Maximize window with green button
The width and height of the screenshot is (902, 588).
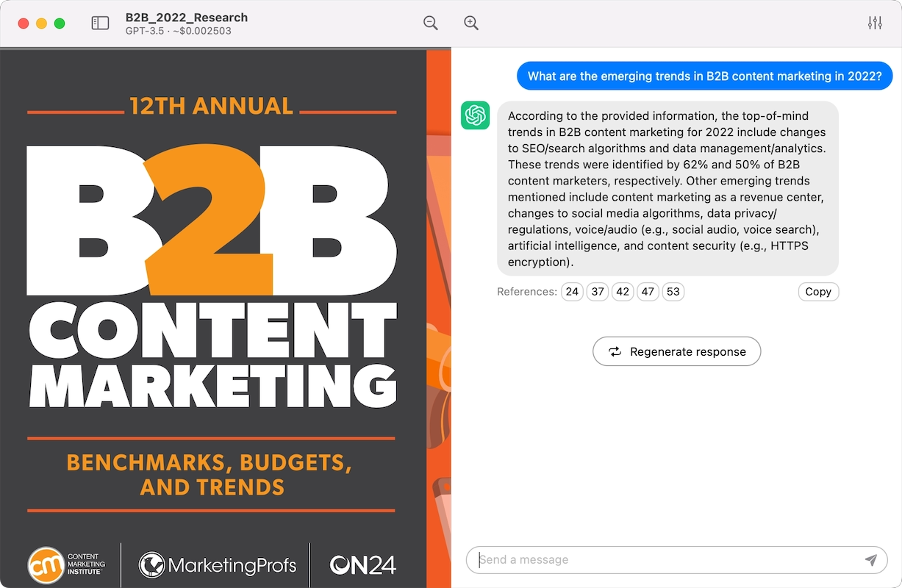pyautogui.click(x=60, y=24)
